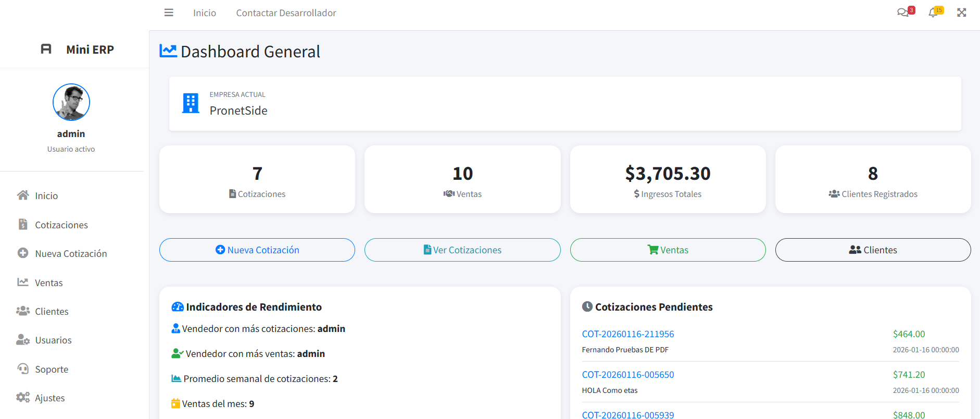Image resolution: width=980 pixels, height=419 pixels.
Task: Click the Usuarios gear-user icon in sidebar
Action: [23, 340]
